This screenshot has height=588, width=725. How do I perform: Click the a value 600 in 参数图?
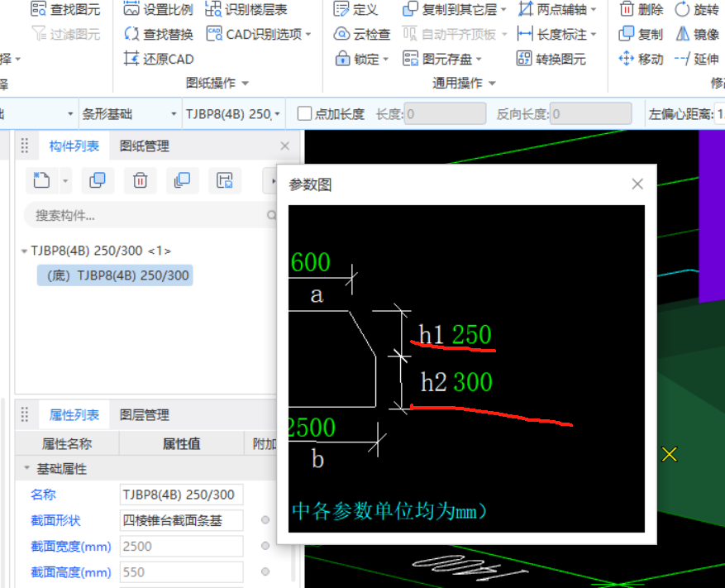click(x=310, y=262)
